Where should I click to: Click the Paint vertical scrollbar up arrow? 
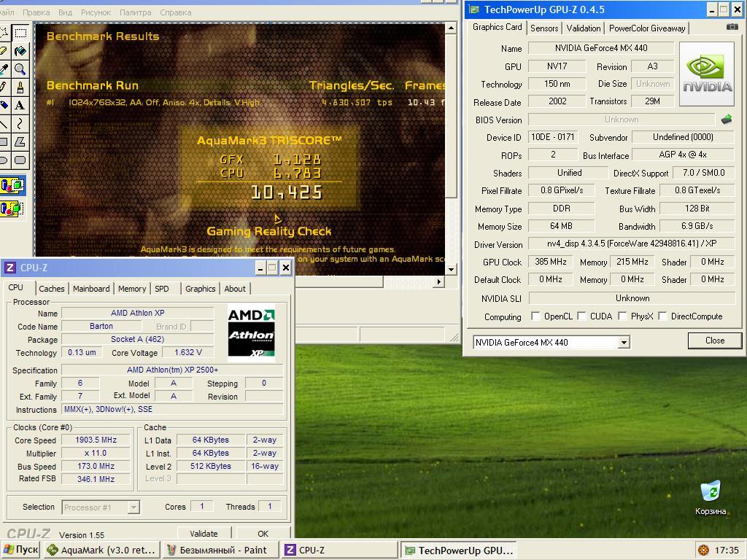click(x=451, y=28)
